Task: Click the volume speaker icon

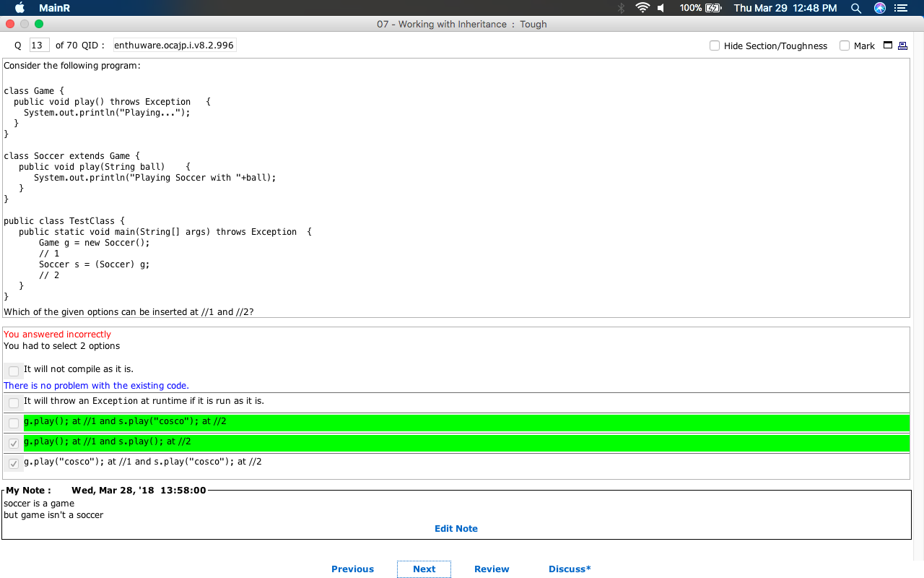Action: point(661,8)
